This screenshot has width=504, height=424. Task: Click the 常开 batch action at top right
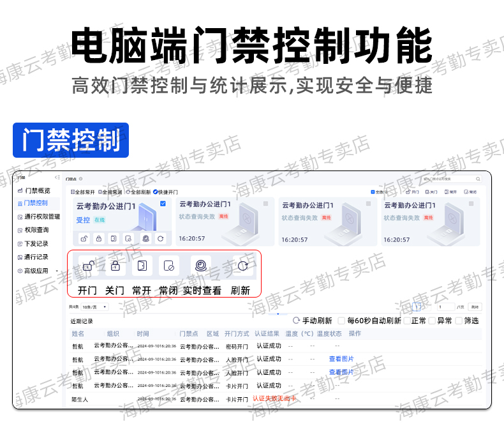click(x=450, y=192)
